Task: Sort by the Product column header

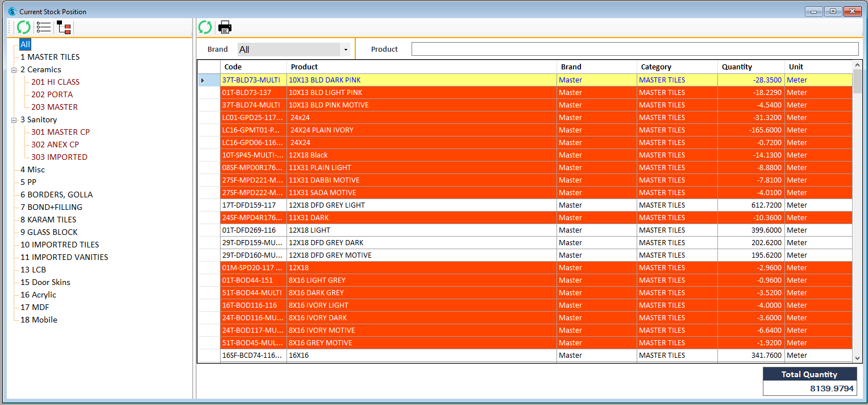Action: [422, 67]
